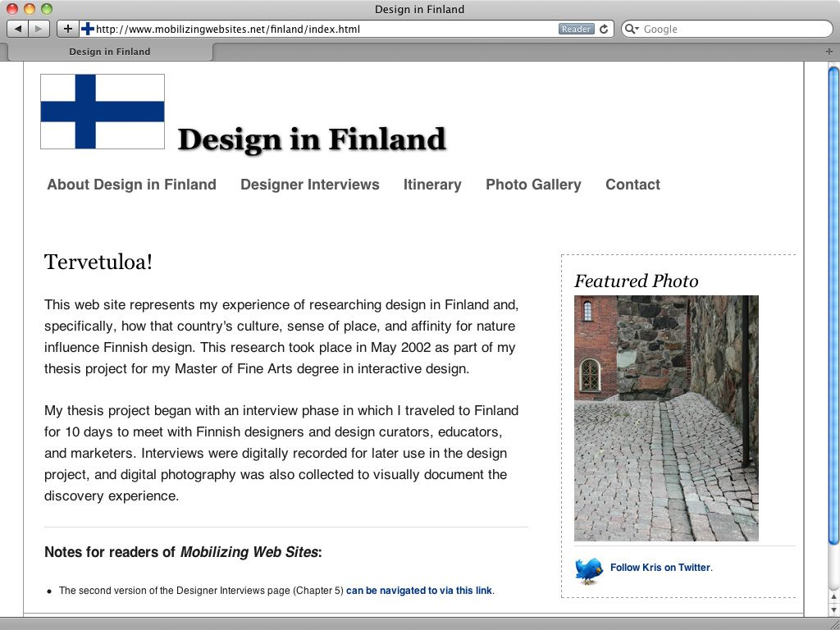Select the Design in Finland tab
Viewport: 840px width, 630px height.
pos(109,52)
